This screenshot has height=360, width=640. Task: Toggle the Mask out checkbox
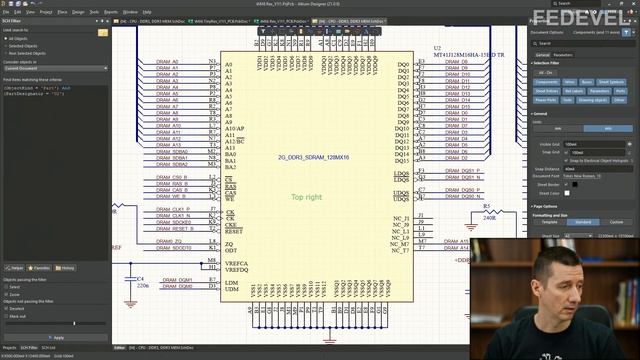point(6,316)
